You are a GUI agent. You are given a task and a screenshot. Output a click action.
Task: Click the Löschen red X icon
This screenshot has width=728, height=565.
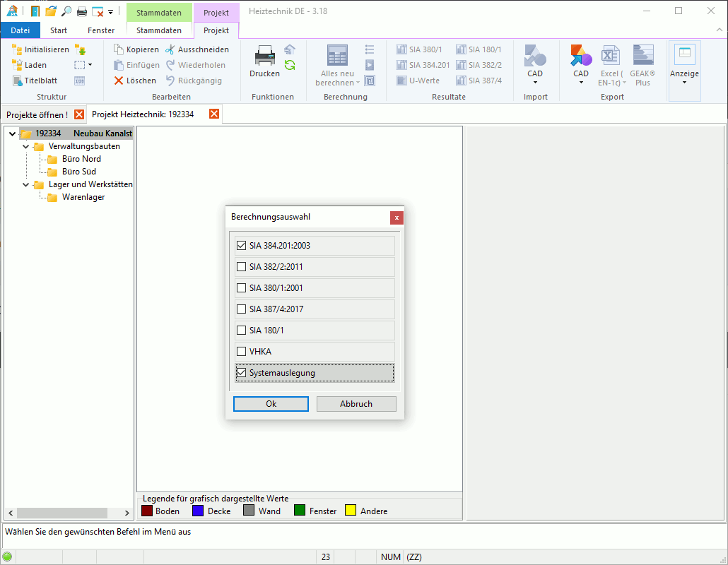(x=119, y=81)
